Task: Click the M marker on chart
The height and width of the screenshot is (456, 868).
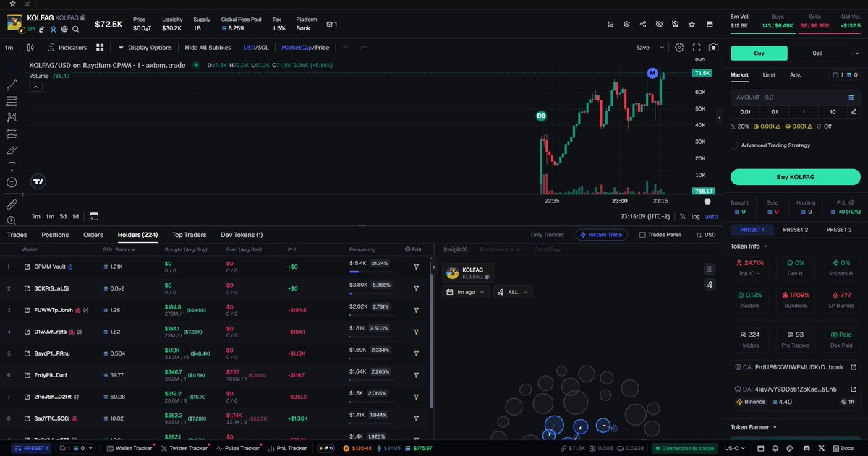Action: click(x=652, y=73)
